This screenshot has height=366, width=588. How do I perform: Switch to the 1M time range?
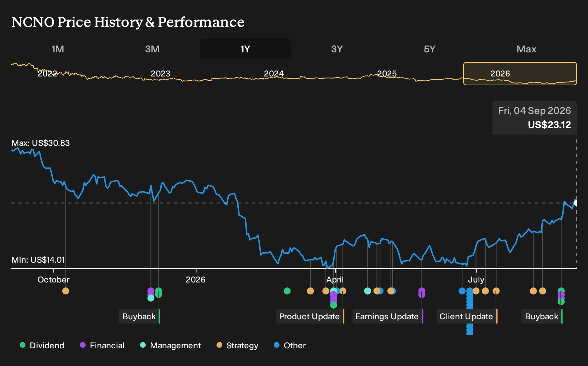click(58, 49)
